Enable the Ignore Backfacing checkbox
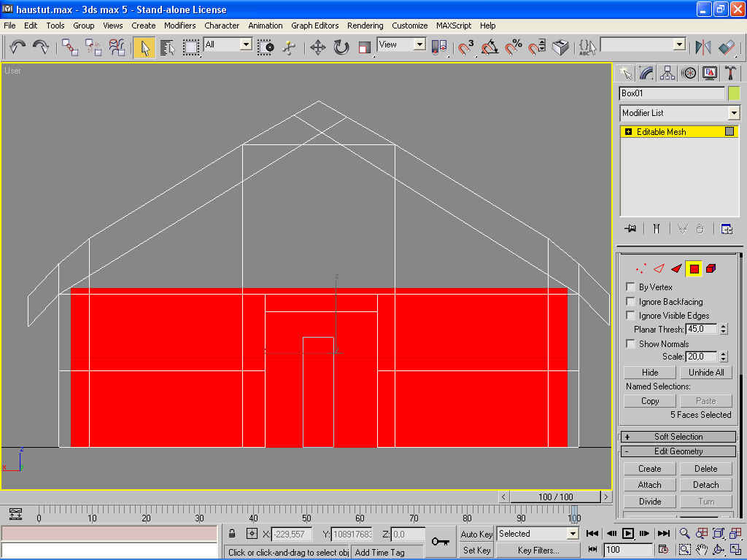The image size is (747, 560). click(631, 302)
